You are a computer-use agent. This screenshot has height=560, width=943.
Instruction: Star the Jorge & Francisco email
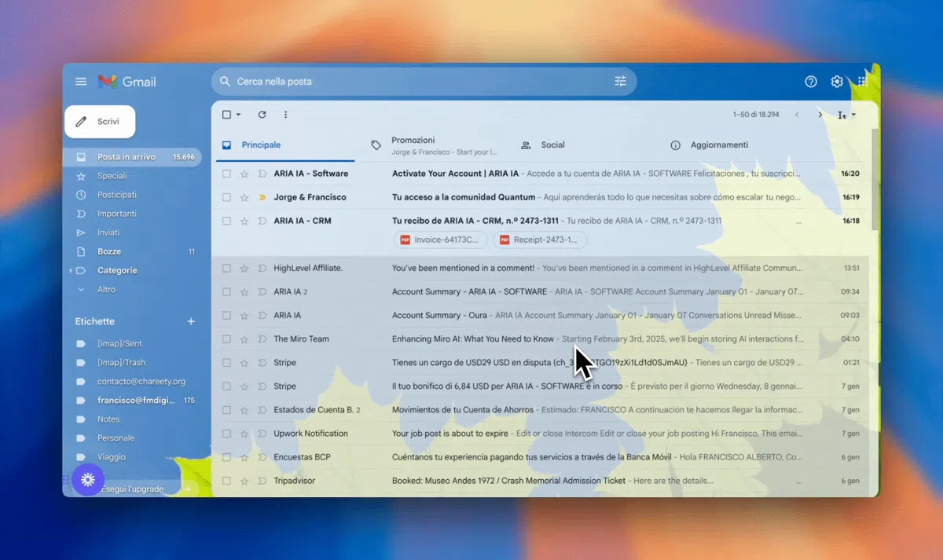click(x=244, y=197)
